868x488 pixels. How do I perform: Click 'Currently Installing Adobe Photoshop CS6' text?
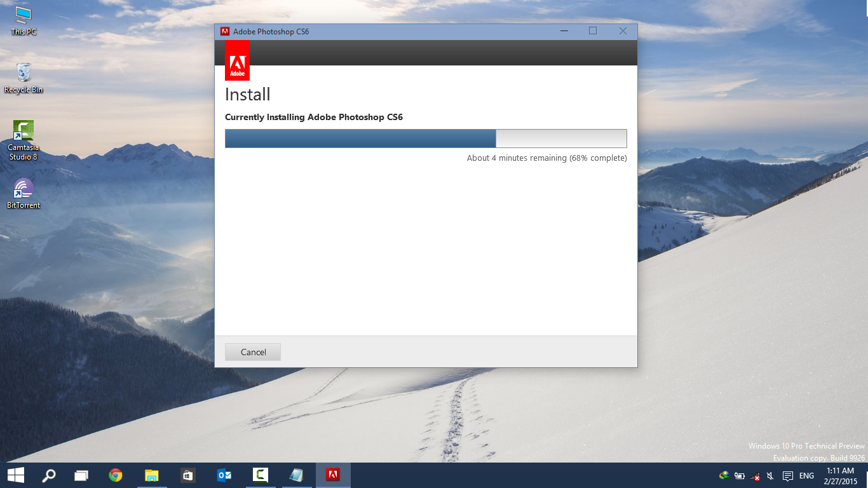coord(314,117)
